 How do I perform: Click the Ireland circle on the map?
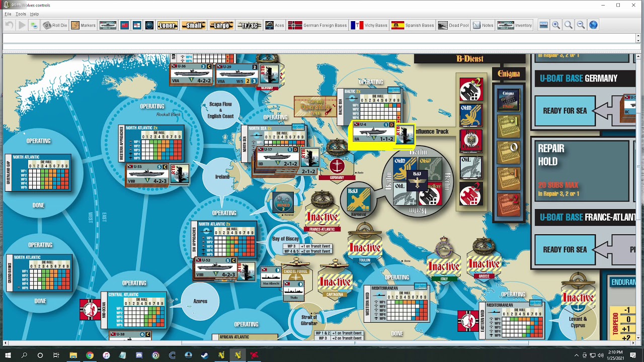tap(222, 176)
